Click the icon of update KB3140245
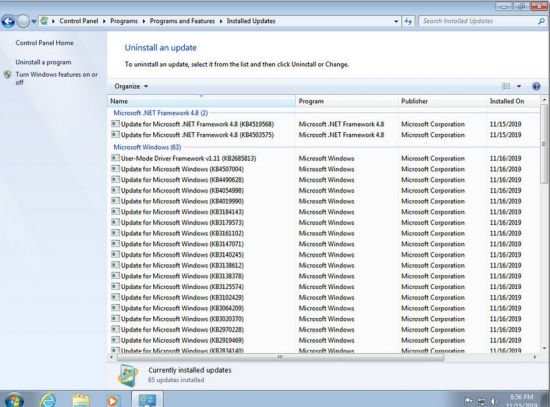The width and height of the screenshot is (550, 407). click(x=115, y=254)
